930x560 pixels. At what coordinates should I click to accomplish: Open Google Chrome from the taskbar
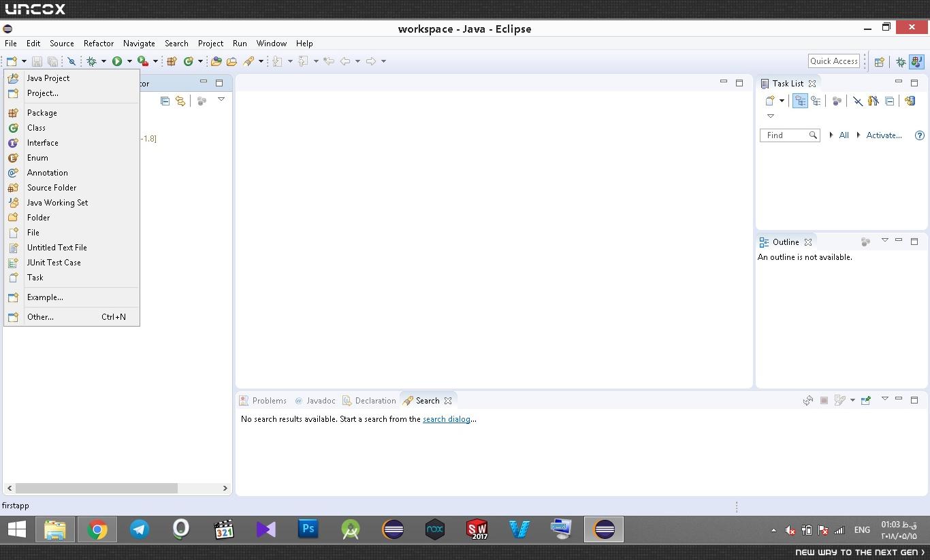tap(97, 529)
